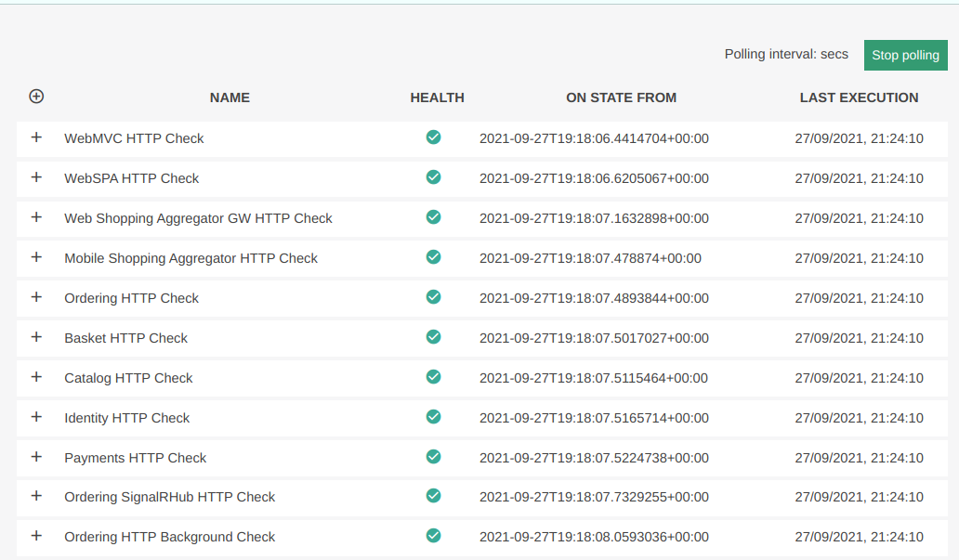
Task: Click the Polling interval secs label
Action: pos(786,55)
